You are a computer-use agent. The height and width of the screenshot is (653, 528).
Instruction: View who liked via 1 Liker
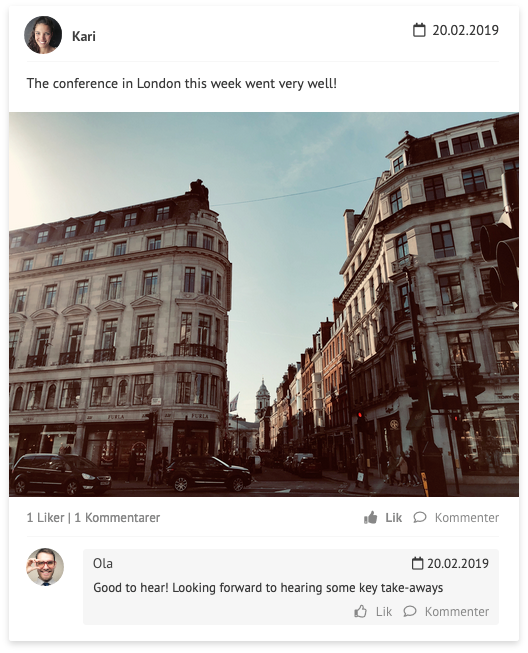pyautogui.click(x=45, y=518)
